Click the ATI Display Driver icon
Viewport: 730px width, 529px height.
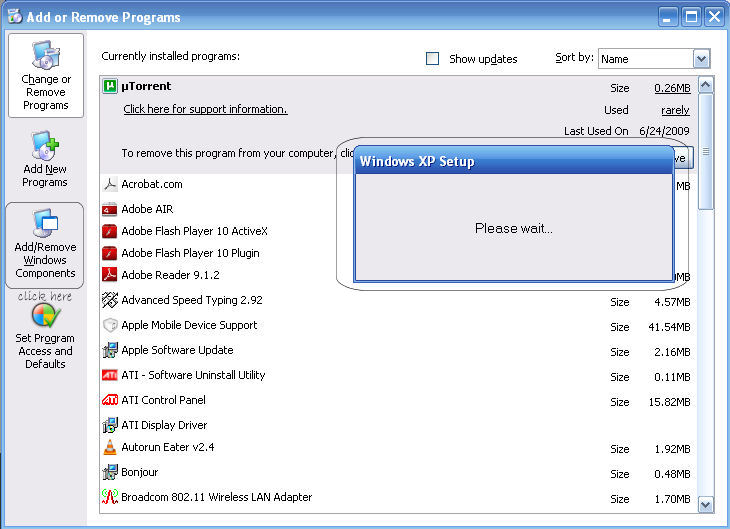click(110, 425)
